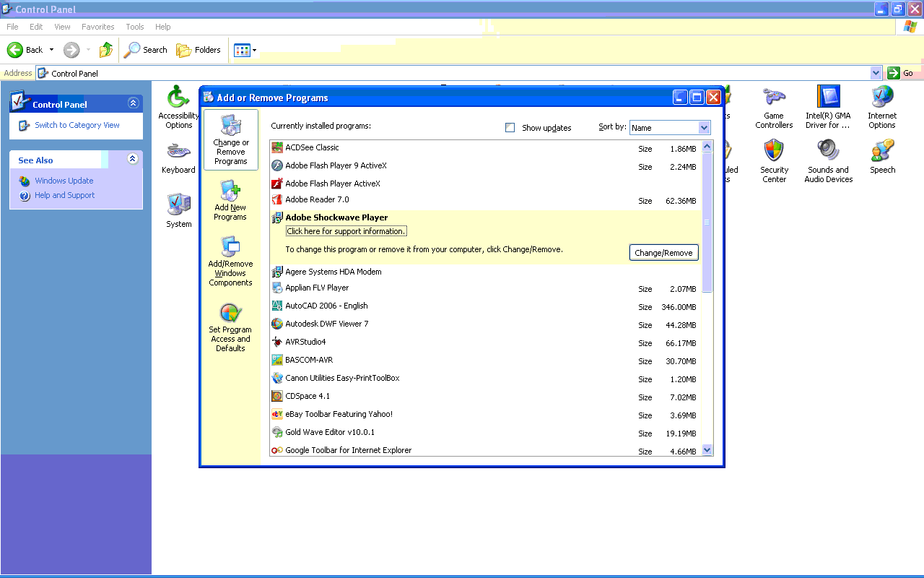
Task: Open the Help menu
Action: coord(163,27)
